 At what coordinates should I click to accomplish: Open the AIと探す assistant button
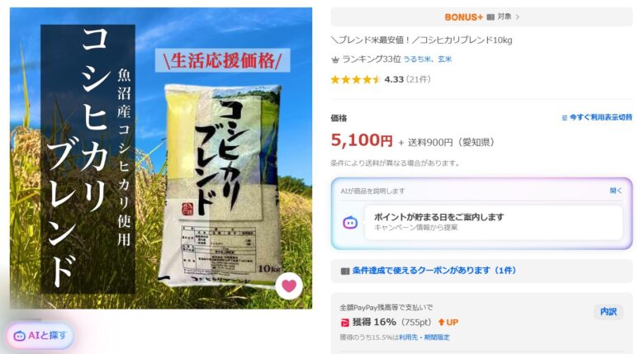40,336
